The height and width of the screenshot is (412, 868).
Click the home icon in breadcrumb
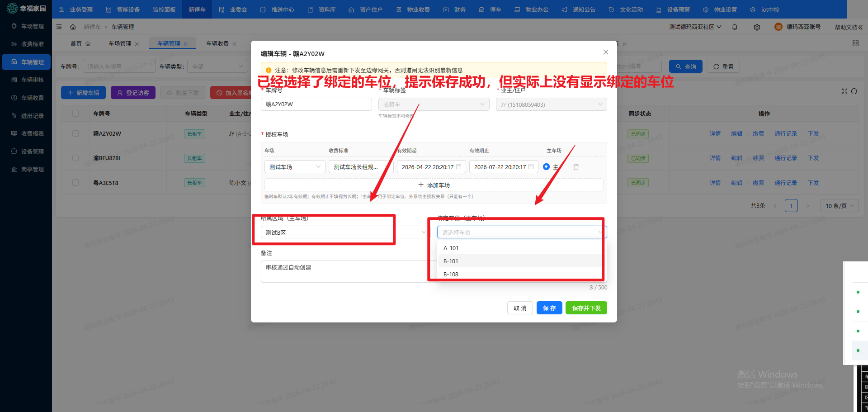(73, 27)
